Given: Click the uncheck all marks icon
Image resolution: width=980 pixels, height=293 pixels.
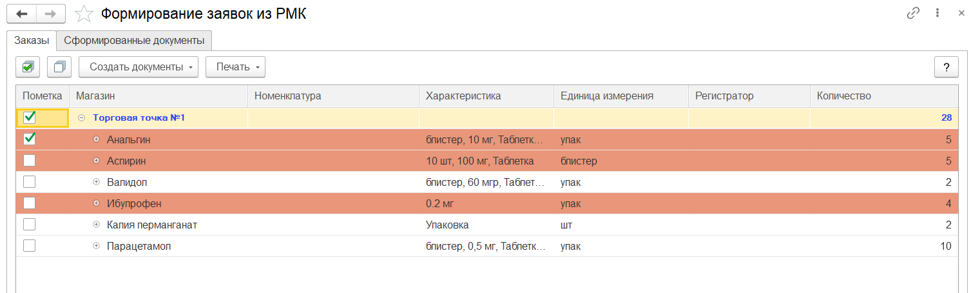Looking at the screenshot, I should tap(59, 66).
